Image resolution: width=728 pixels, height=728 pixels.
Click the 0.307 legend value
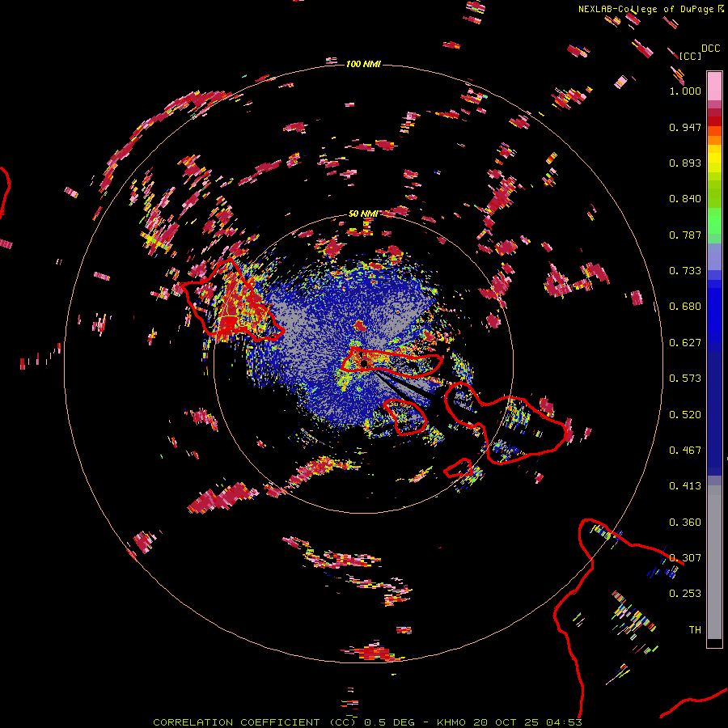coord(685,558)
